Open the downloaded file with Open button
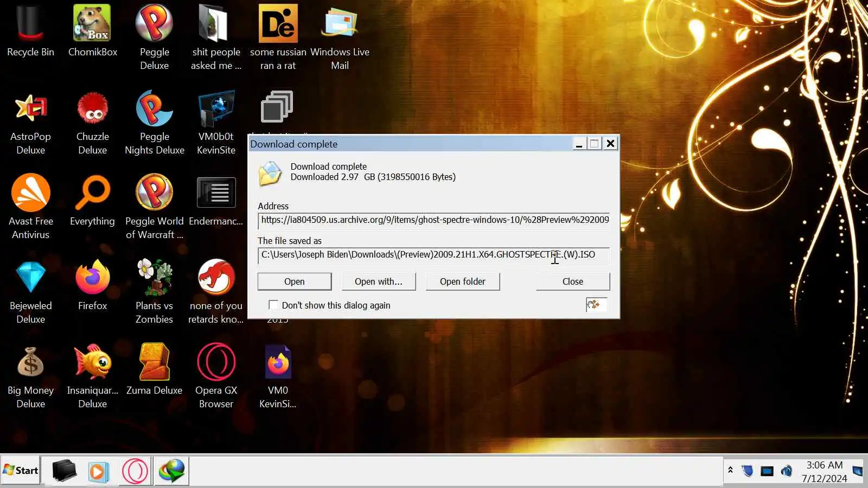 [x=295, y=281]
